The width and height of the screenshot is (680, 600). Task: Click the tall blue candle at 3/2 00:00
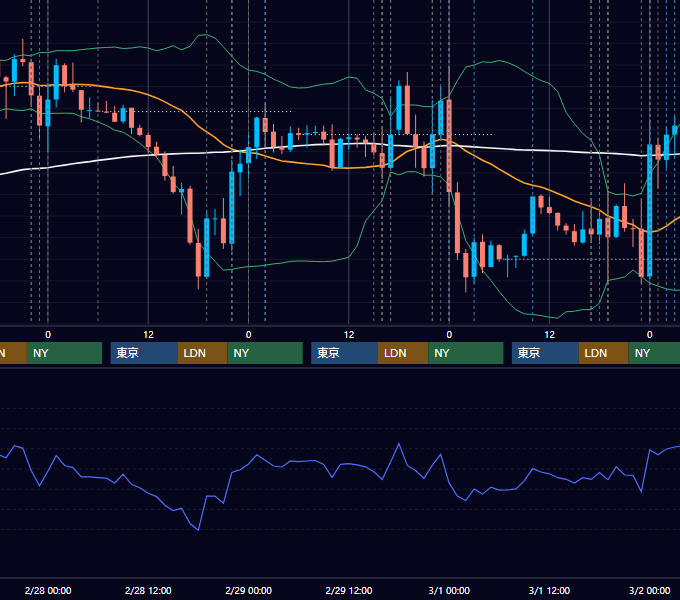tap(650, 210)
